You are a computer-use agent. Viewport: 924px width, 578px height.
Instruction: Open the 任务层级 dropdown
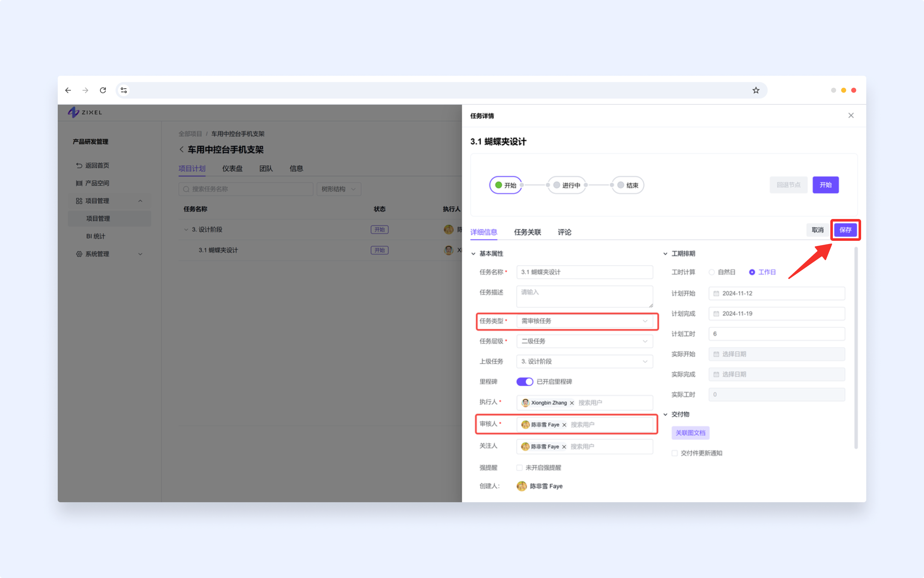[x=585, y=341]
